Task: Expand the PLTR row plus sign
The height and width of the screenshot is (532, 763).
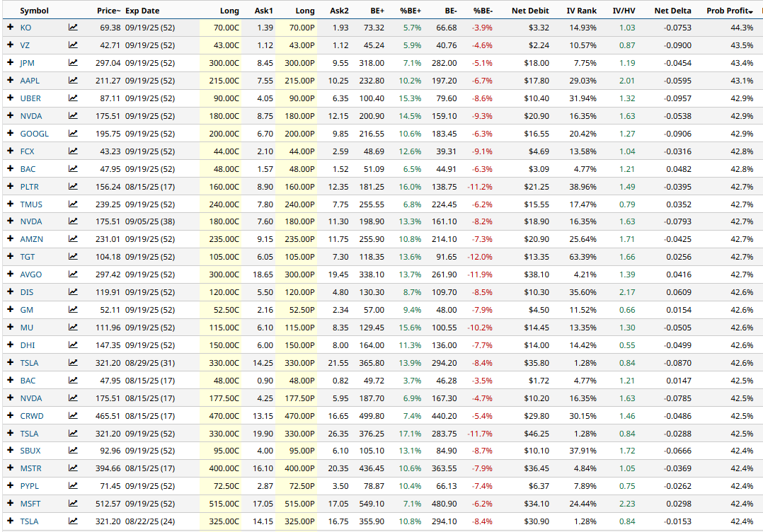Action: [10, 186]
